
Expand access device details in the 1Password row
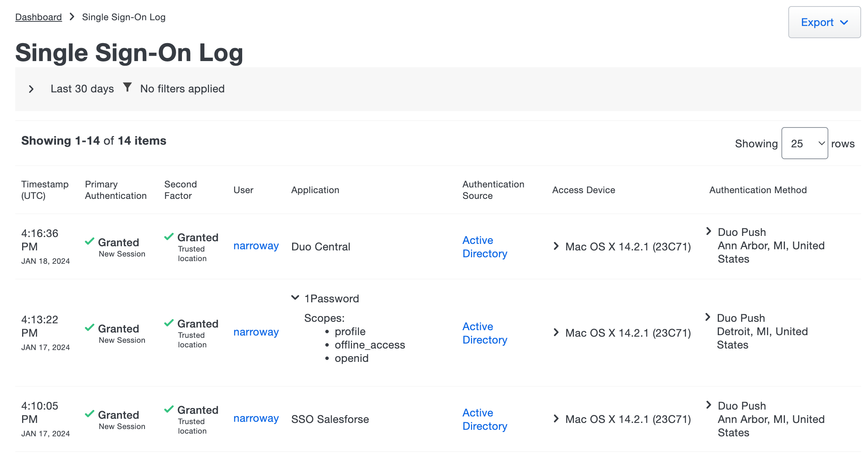pos(556,332)
